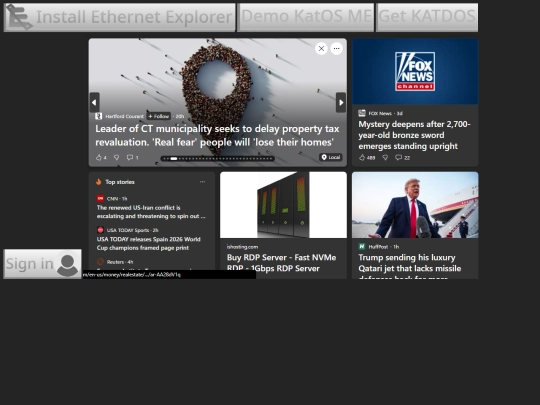Open the Demo KatOS ME button

305,18
